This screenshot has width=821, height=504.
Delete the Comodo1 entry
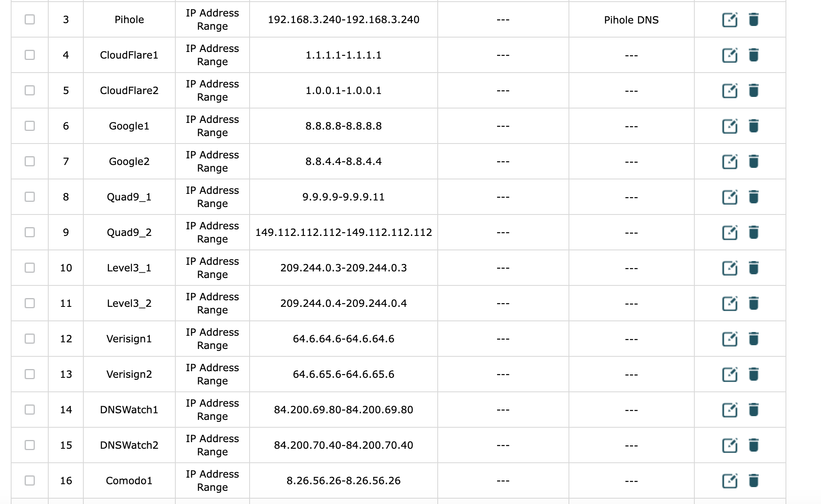point(753,481)
